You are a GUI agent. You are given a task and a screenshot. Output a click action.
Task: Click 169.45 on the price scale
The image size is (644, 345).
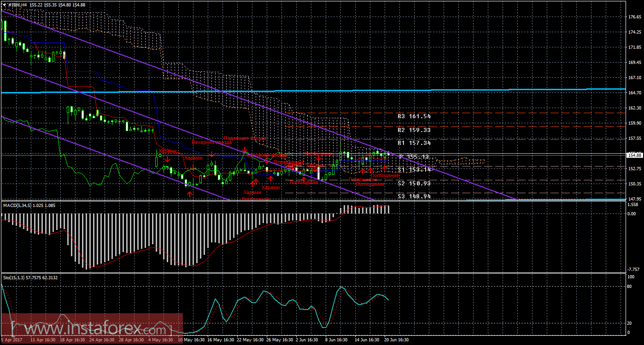tap(635, 63)
